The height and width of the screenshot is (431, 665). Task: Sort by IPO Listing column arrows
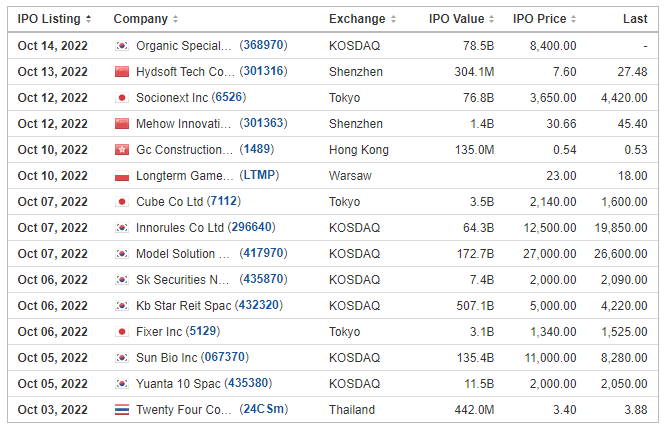tap(88, 19)
